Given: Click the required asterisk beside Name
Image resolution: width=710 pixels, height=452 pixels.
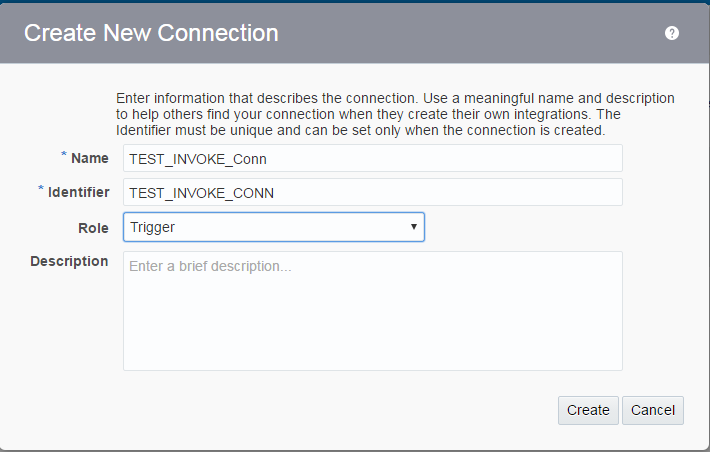Looking at the screenshot, I should tap(64, 156).
